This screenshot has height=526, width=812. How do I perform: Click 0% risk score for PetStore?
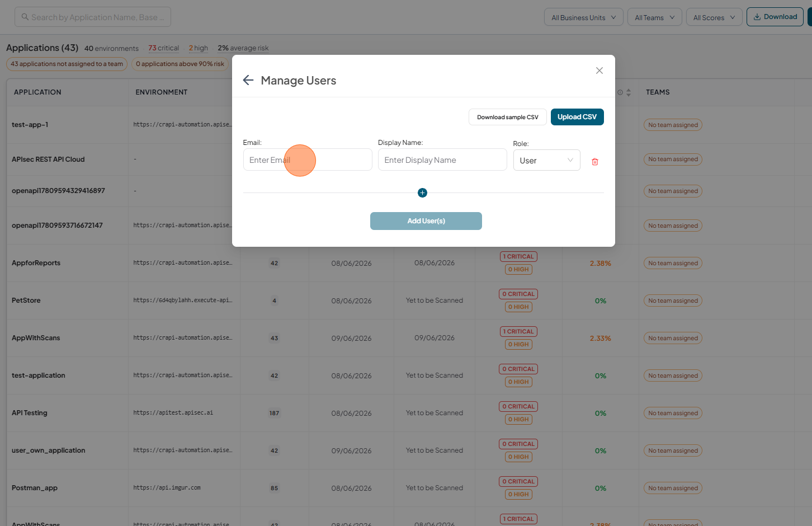pyautogui.click(x=601, y=301)
